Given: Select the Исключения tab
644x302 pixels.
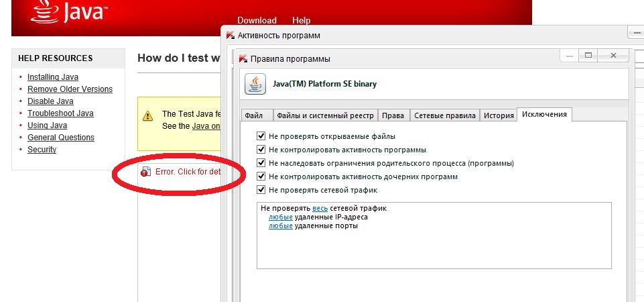Looking at the screenshot, I should 544,114.
